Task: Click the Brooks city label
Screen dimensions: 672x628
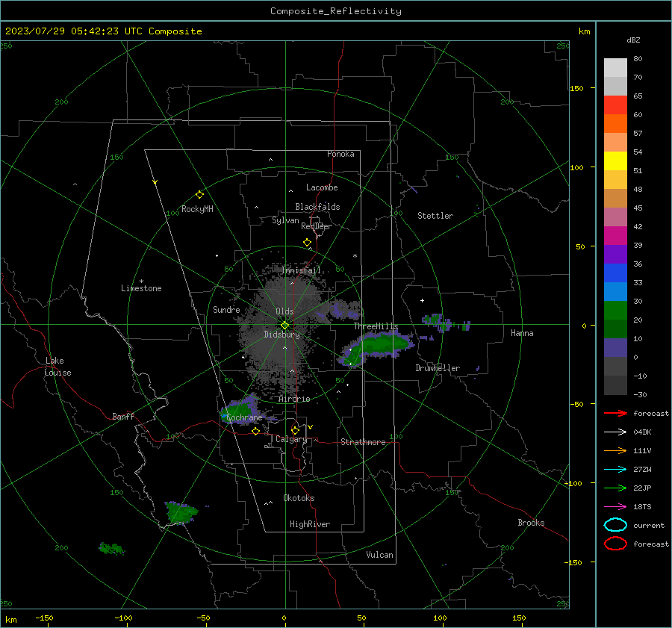Action: (x=531, y=523)
